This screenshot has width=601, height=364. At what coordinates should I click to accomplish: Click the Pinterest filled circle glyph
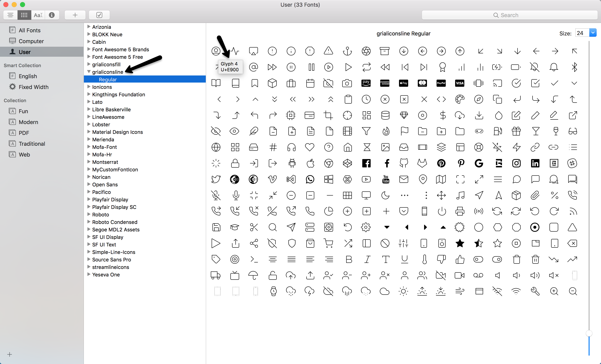pyautogui.click(x=441, y=163)
